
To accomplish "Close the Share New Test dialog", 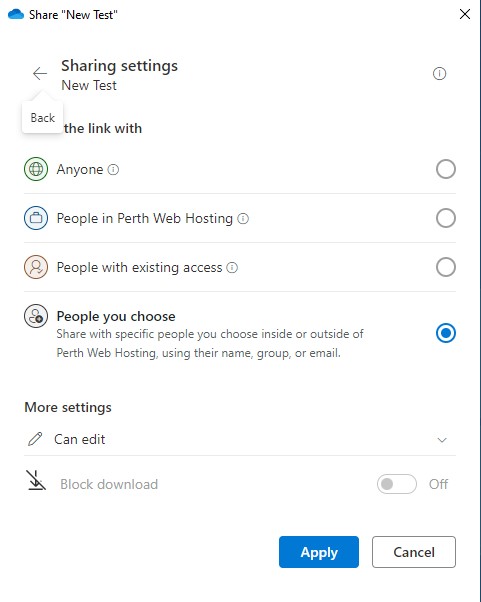I will pos(465,14).
